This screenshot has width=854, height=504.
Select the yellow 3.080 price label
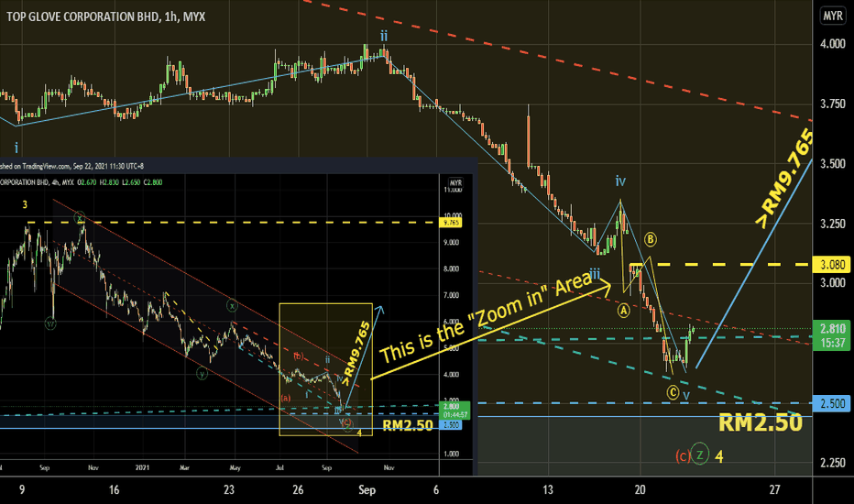(833, 265)
